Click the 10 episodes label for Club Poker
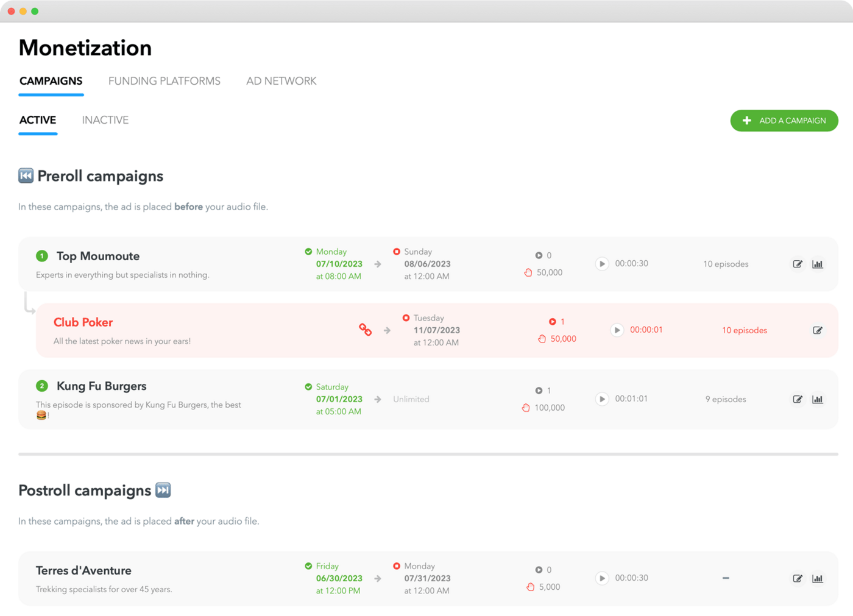Image resolution: width=853 pixels, height=616 pixels. coord(744,330)
